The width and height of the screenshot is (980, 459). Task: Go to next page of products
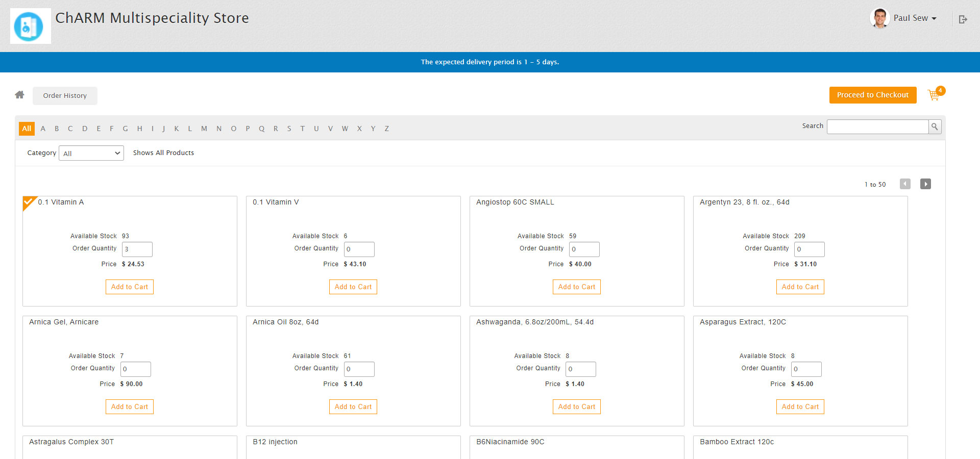925,184
